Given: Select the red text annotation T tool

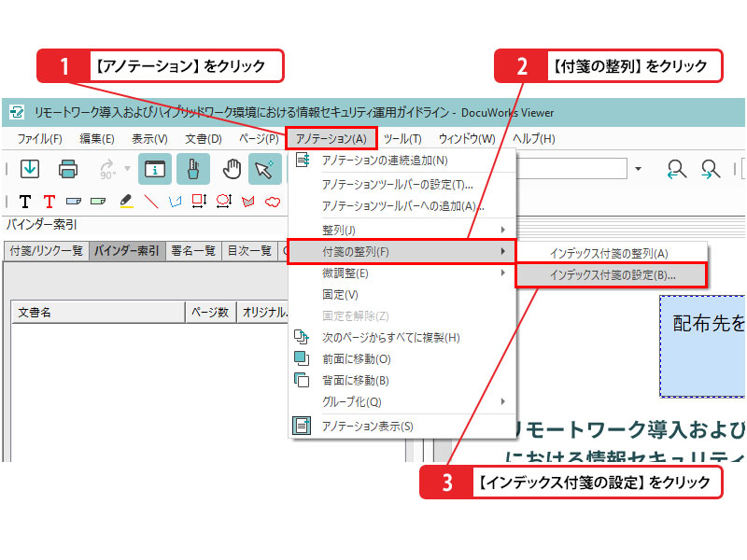Looking at the screenshot, I should [49, 202].
